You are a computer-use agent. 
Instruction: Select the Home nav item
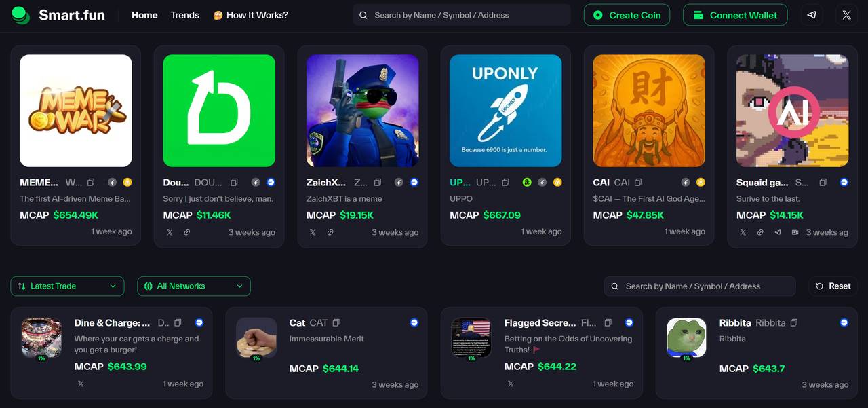click(x=144, y=15)
